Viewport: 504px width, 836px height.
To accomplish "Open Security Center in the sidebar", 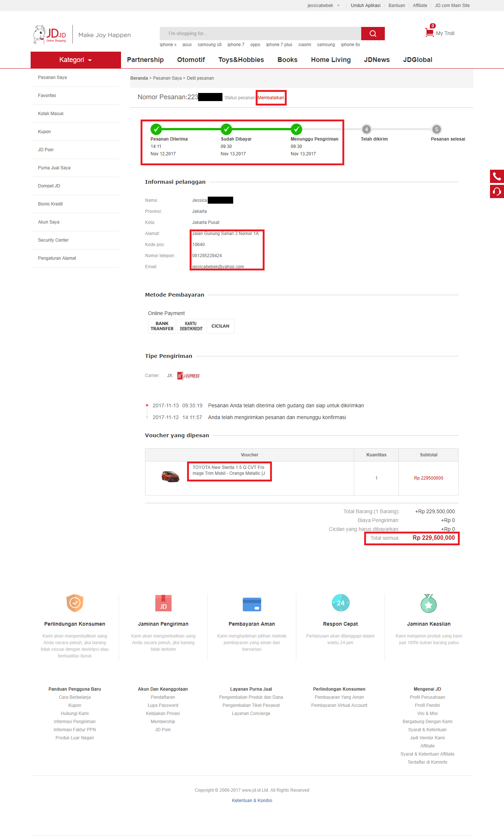I will pos(53,240).
